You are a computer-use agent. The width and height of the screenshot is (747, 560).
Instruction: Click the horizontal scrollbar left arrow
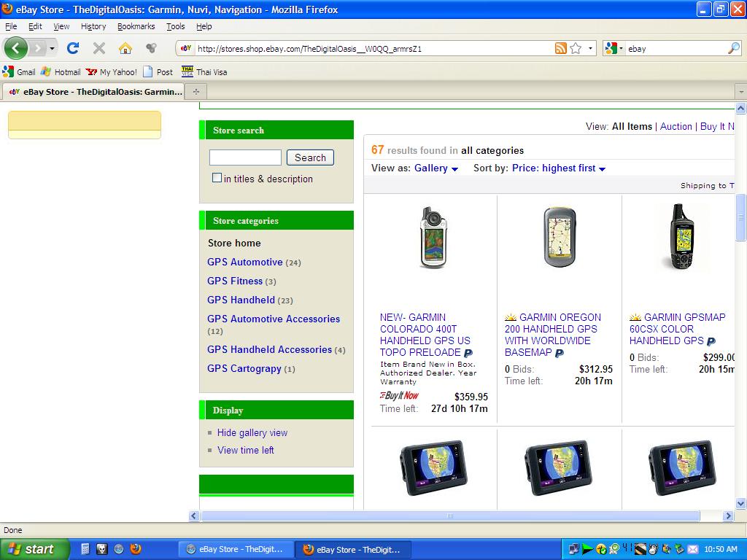(x=194, y=516)
